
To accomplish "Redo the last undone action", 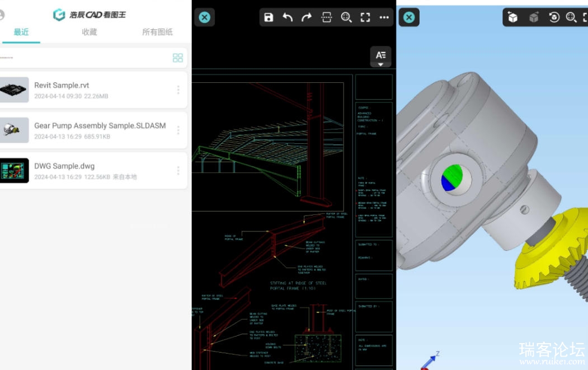I will pyautogui.click(x=307, y=17).
